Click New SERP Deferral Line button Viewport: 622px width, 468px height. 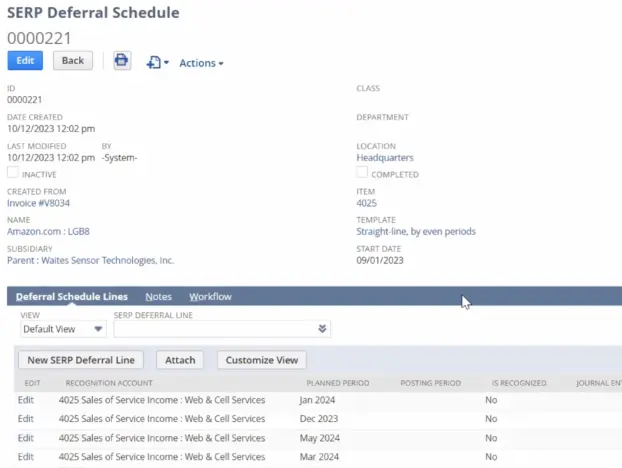(81, 360)
